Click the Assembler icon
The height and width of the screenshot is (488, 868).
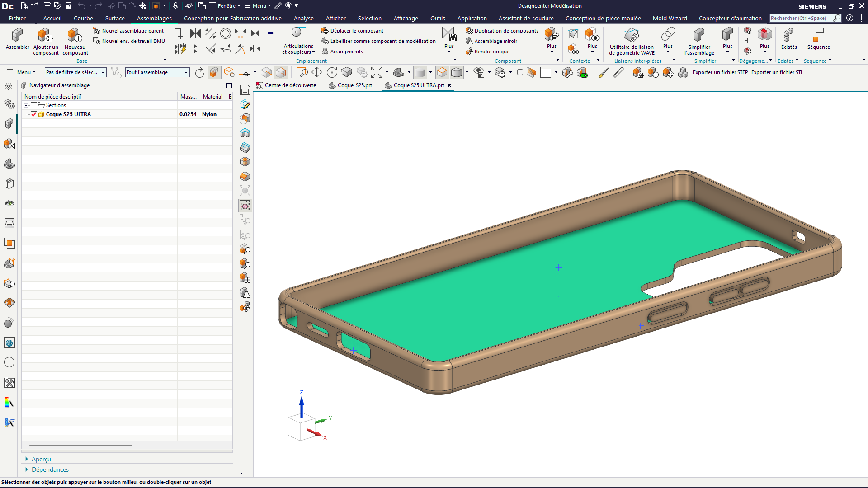click(17, 39)
